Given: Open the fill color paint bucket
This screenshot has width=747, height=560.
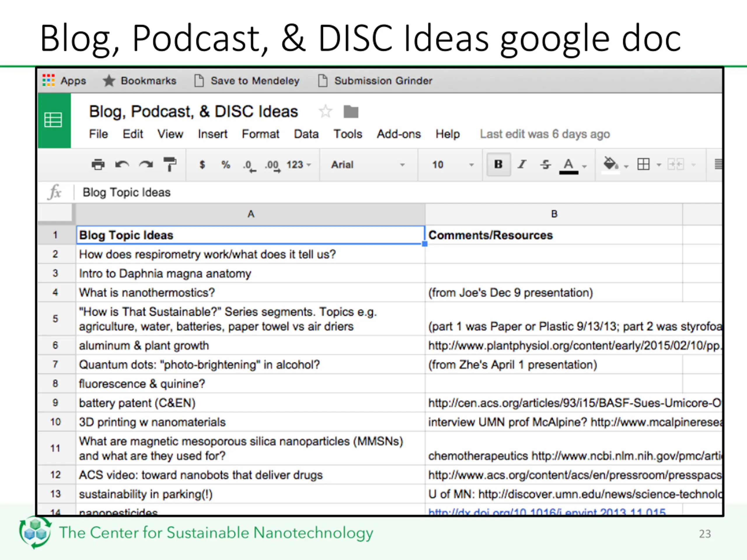Looking at the screenshot, I should (x=610, y=164).
